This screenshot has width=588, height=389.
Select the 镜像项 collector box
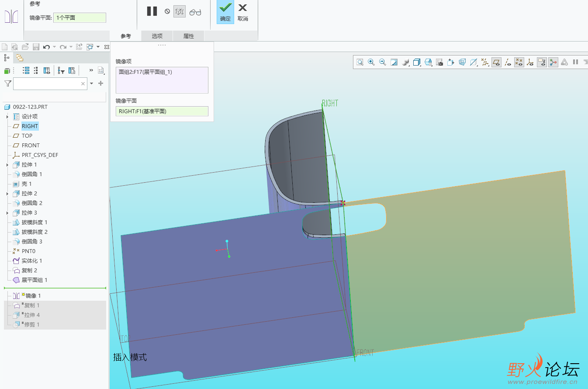(x=162, y=80)
